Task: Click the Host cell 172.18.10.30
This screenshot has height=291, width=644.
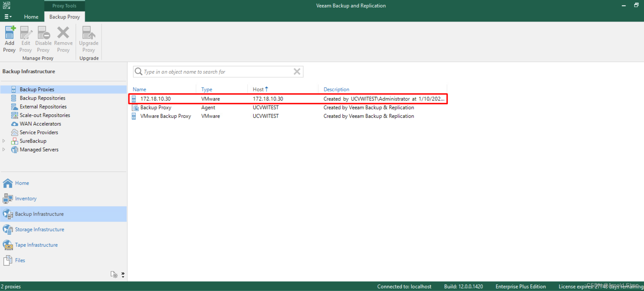Action: (x=268, y=99)
